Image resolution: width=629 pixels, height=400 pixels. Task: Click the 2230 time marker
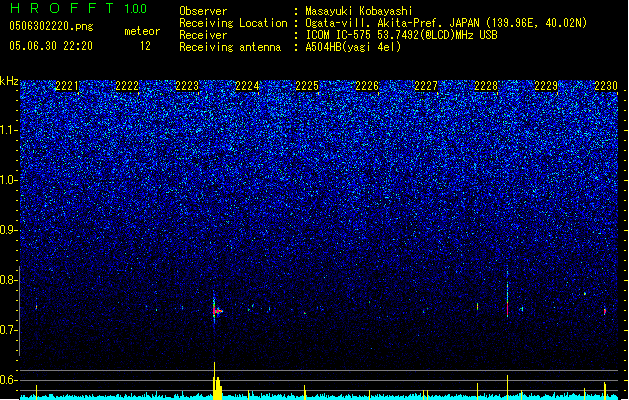[x=606, y=86]
